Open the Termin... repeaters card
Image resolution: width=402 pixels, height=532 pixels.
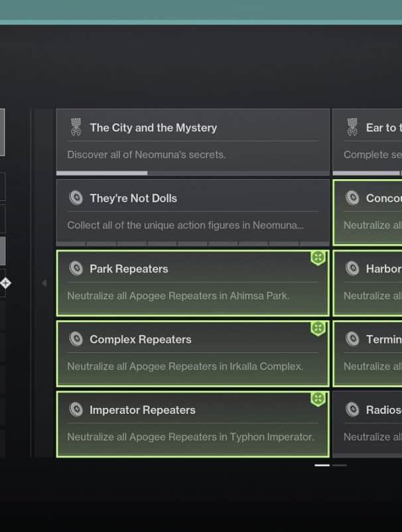pos(368,354)
